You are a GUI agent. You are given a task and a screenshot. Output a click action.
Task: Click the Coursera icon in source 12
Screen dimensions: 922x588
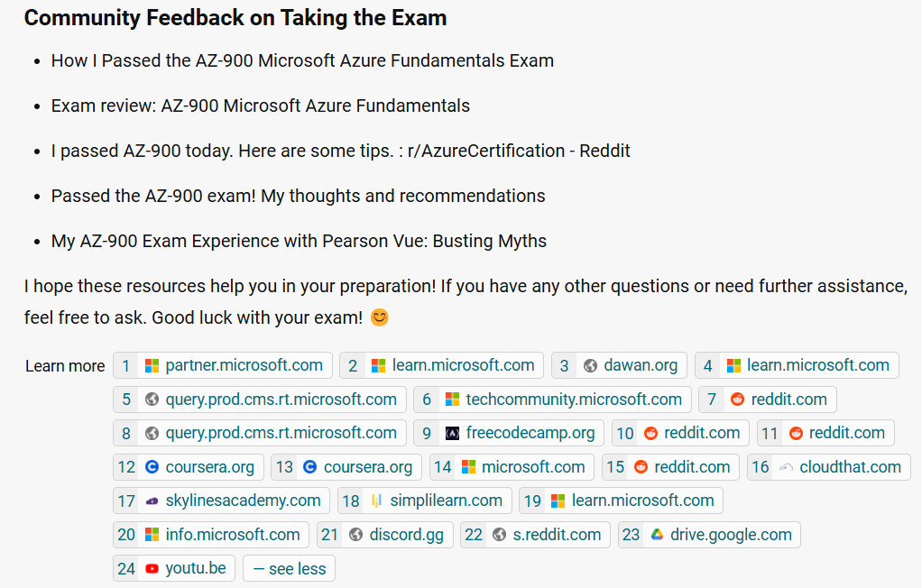(152, 467)
